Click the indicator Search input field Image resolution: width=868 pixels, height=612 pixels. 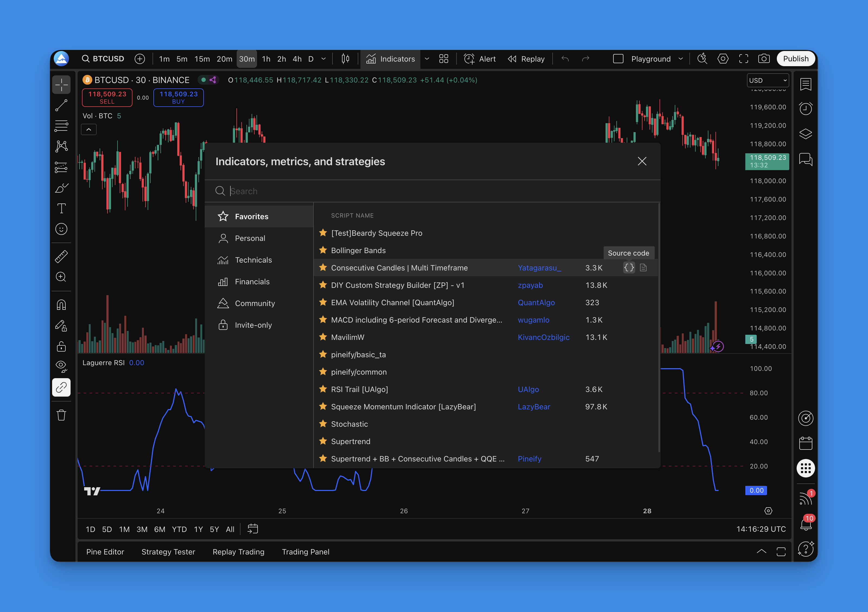click(432, 191)
